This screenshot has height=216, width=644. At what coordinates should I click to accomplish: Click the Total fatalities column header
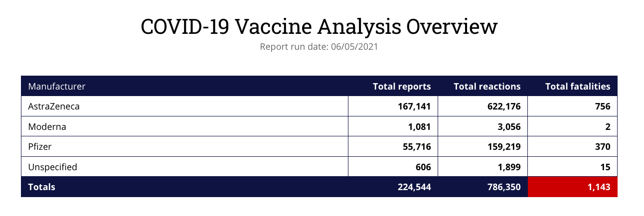coord(578,87)
